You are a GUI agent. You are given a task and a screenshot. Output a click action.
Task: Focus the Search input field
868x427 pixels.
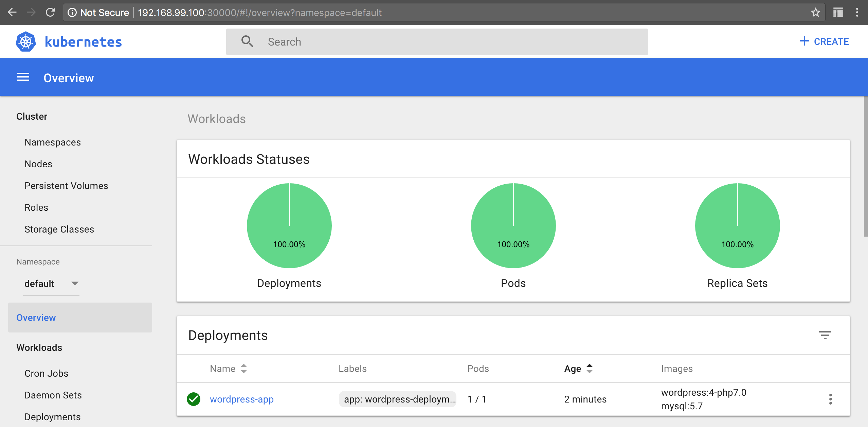tap(441, 41)
